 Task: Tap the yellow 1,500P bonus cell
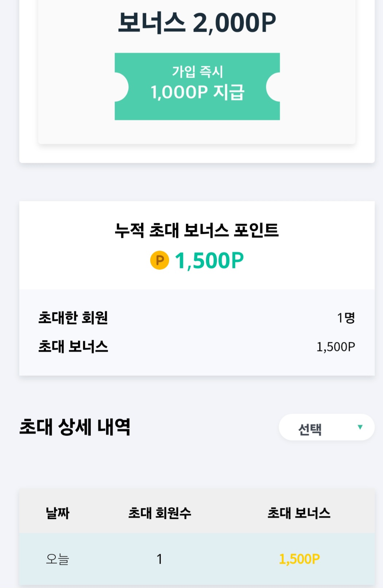click(299, 559)
